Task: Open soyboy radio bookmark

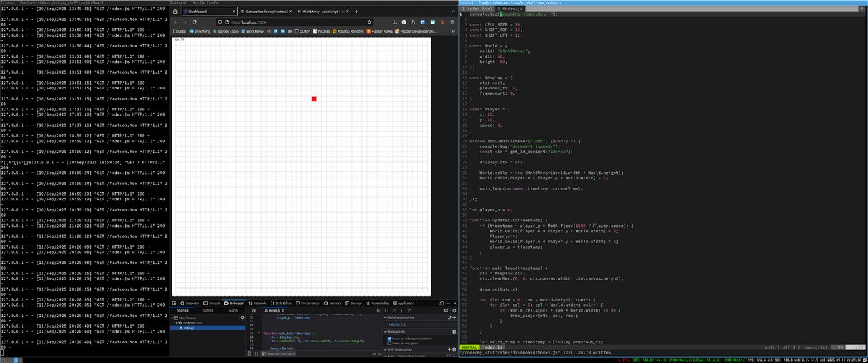Action: pyautogui.click(x=226, y=31)
